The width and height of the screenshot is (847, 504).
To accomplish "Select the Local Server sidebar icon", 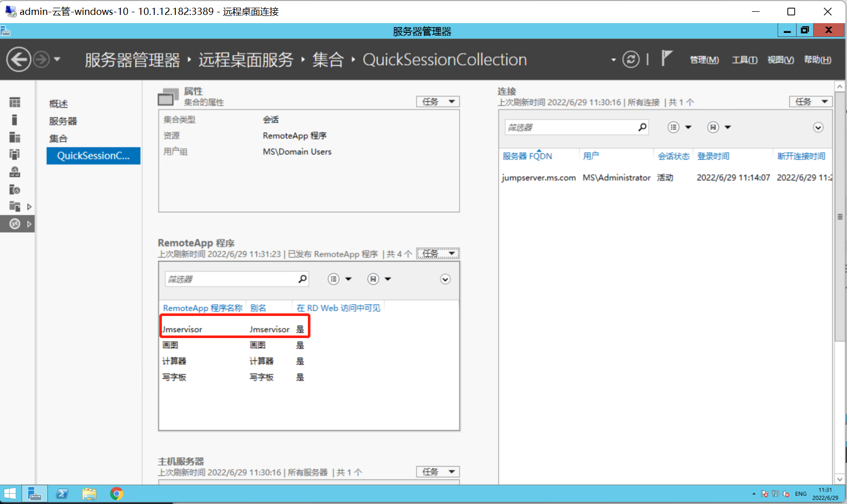I will click(x=14, y=120).
